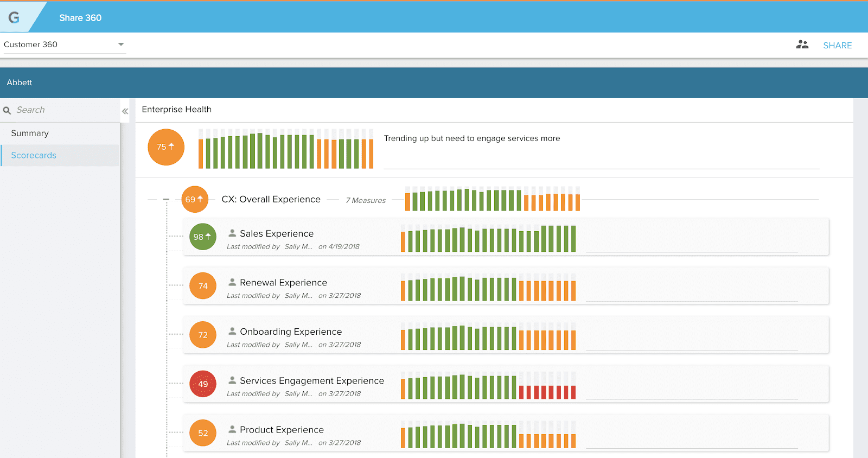The height and width of the screenshot is (458, 868).
Task: Click the people icon beside SHARE
Action: (802, 45)
